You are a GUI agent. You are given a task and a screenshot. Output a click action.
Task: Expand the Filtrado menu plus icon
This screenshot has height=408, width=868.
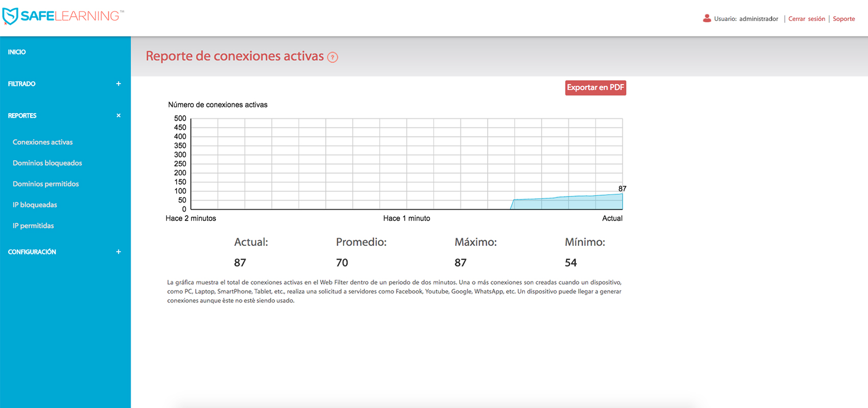(x=118, y=84)
